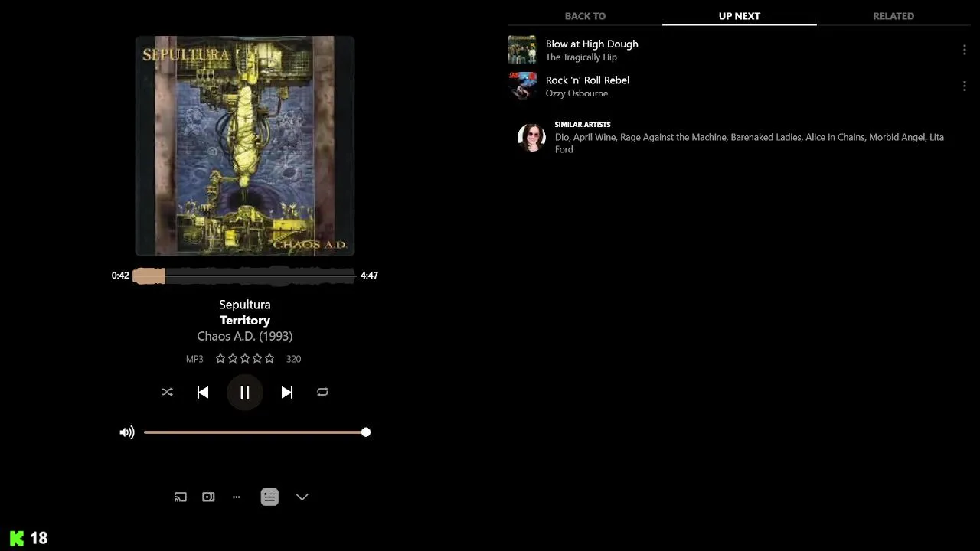
Task: Open similar artist Barenaked Ladies
Action: [766, 137]
